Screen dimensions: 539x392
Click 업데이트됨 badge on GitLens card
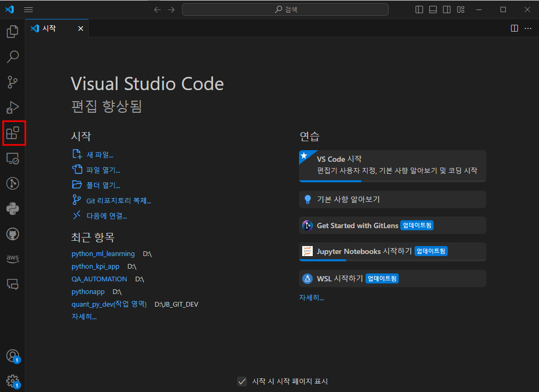tap(417, 226)
